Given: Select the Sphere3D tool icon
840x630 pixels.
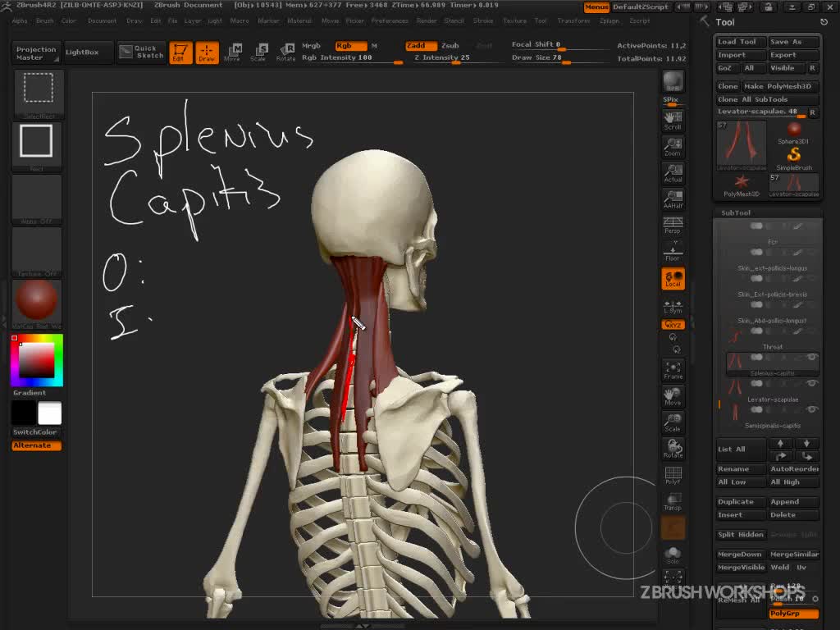Looking at the screenshot, I should 793,132.
